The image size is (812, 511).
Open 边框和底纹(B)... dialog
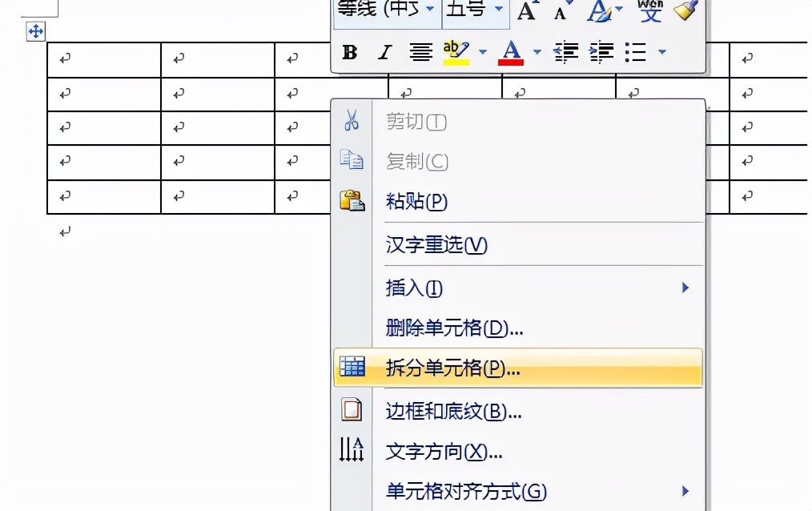[x=518, y=412]
